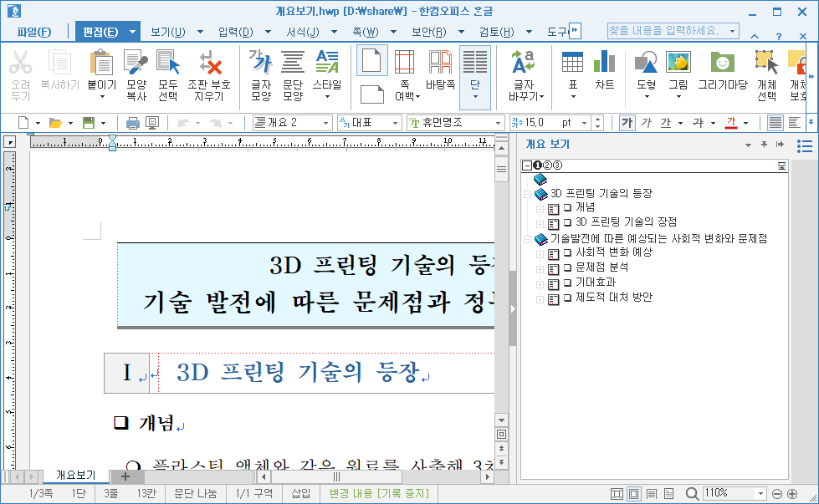Image resolution: width=819 pixels, height=504 pixels.
Task: Toggle strikethrough 가 formatting button
Action: pyautogui.click(x=698, y=123)
